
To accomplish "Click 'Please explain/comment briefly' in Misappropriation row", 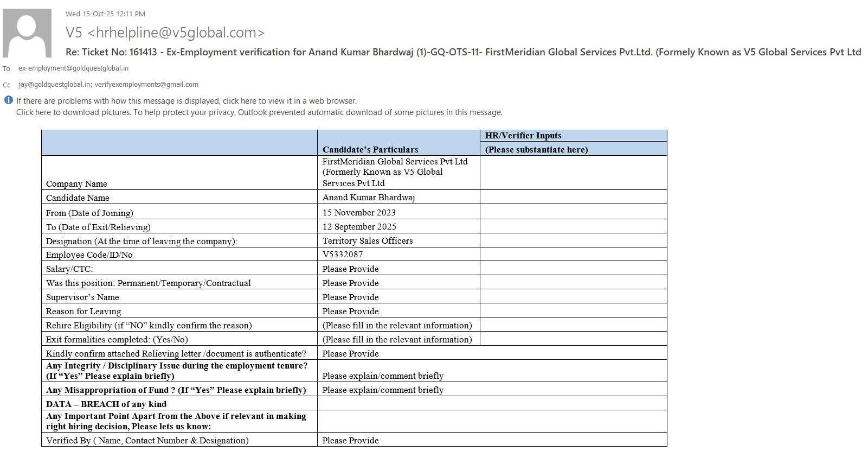I will (383, 390).
